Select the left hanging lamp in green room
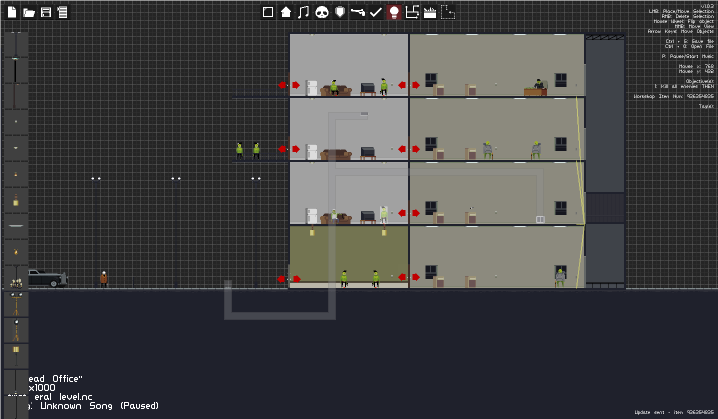This screenshot has width=718, height=419. (312, 231)
